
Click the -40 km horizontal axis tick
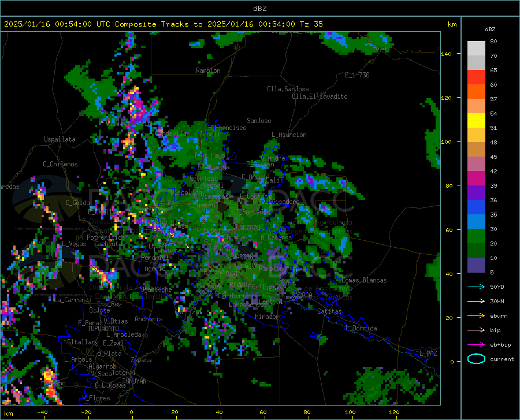[x=42, y=412]
